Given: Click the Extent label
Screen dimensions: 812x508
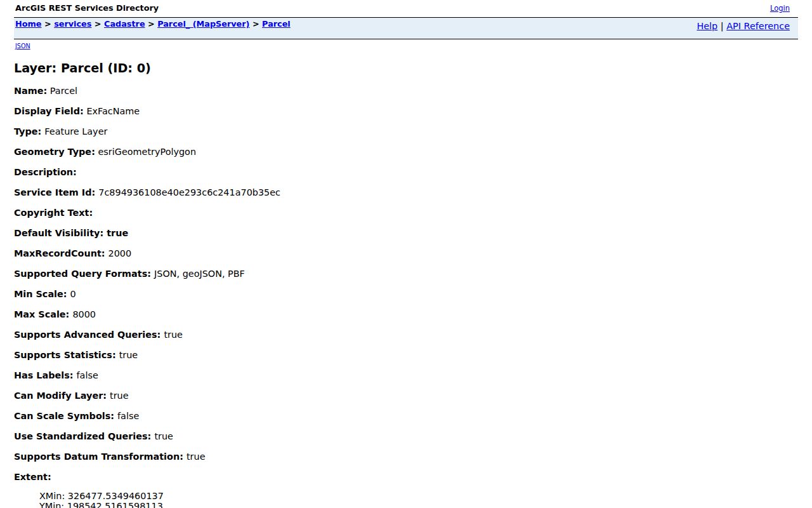Looking at the screenshot, I should coord(32,477).
